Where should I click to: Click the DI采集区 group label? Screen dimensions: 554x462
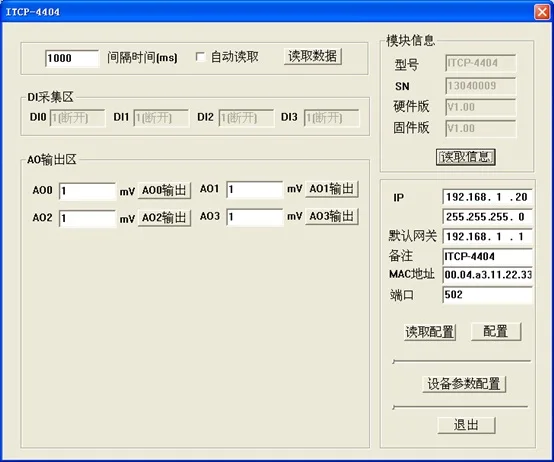coord(51,97)
